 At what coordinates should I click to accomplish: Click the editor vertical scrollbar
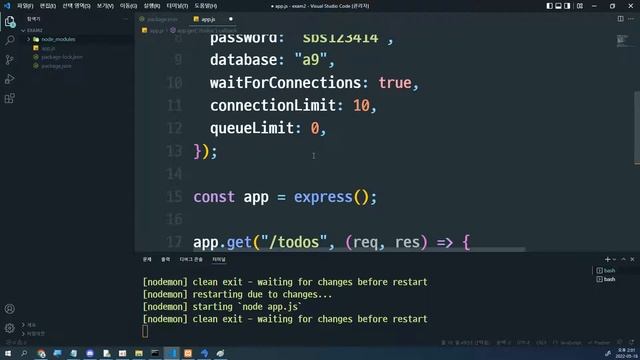click(637, 127)
